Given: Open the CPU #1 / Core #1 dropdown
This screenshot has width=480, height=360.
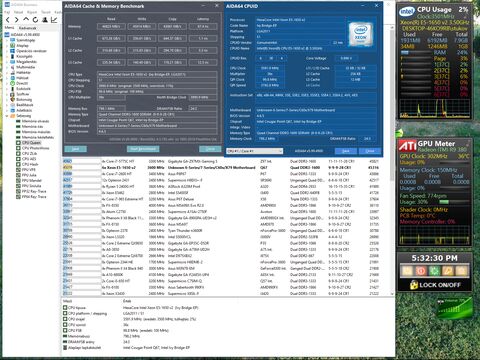Looking at the screenshot, I should point(255,151).
